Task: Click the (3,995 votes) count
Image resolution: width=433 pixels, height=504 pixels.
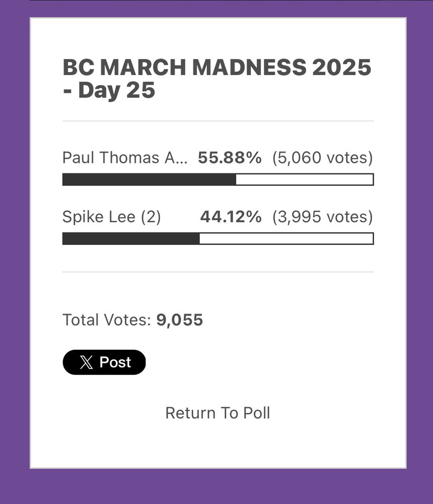Action: 323,217
